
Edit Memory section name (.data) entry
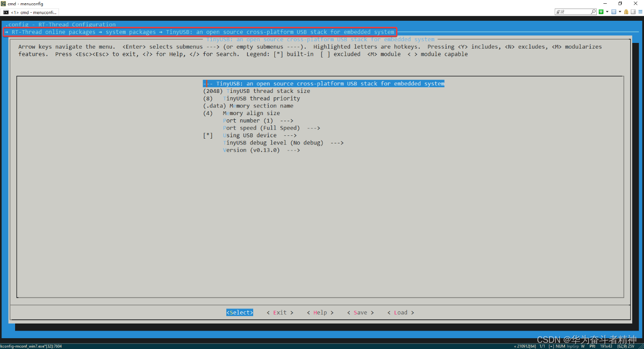[x=248, y=106]
